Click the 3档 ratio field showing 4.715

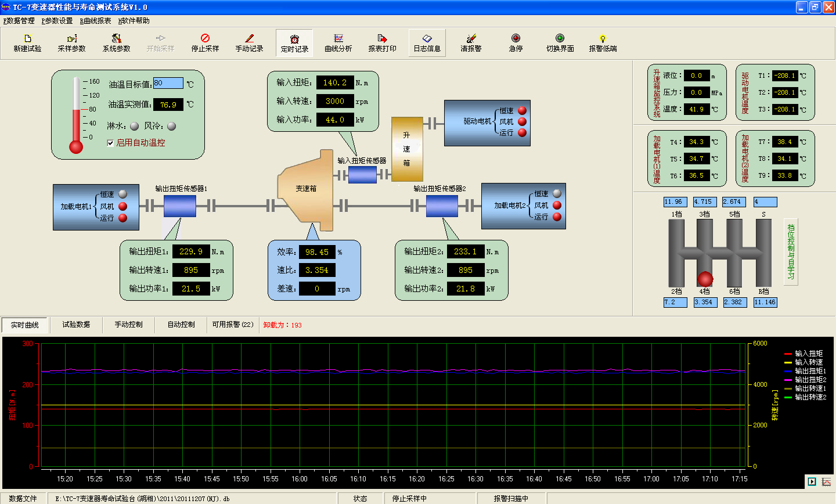(x=705, y=202)
